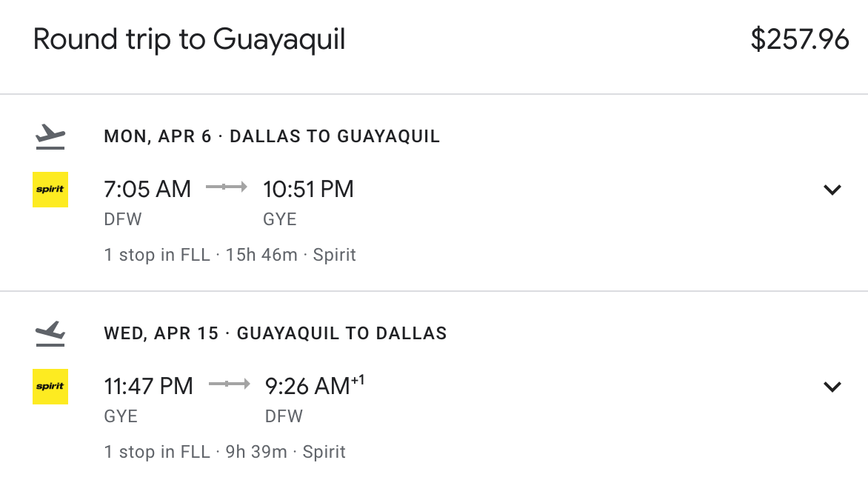Click the 15h 46m stop and duration line
868x480 pixels.
pyautogui.click(x=230, y=255)
